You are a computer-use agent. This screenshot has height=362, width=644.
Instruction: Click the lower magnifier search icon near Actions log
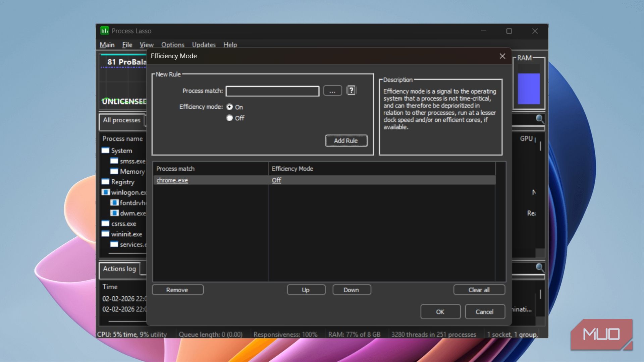pos(539,267)
